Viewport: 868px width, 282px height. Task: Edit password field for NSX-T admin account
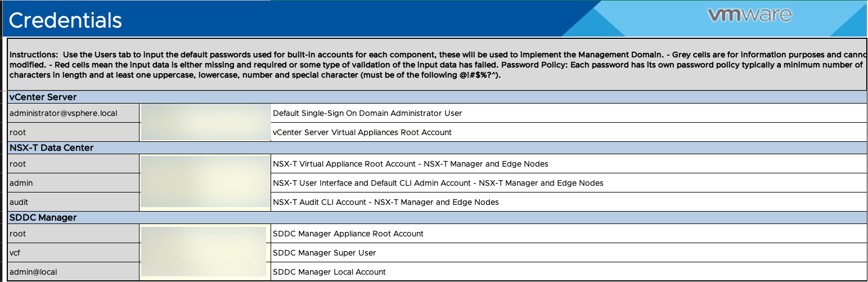pyautogui.click(x=205, y=183)
